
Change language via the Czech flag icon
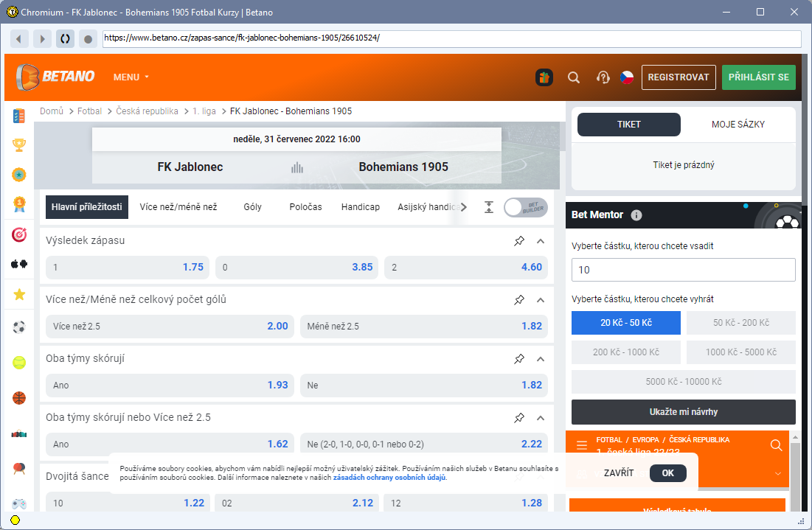click(627, 77)
